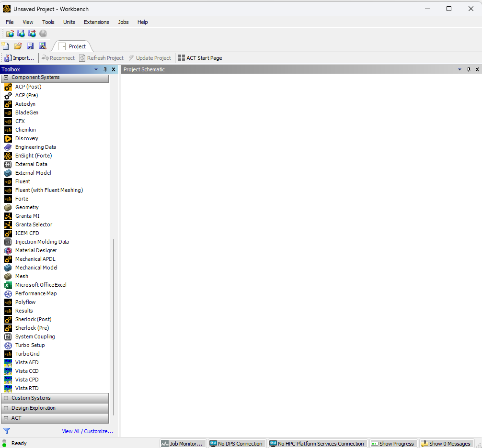Click the Save project floppy icon

30,46
